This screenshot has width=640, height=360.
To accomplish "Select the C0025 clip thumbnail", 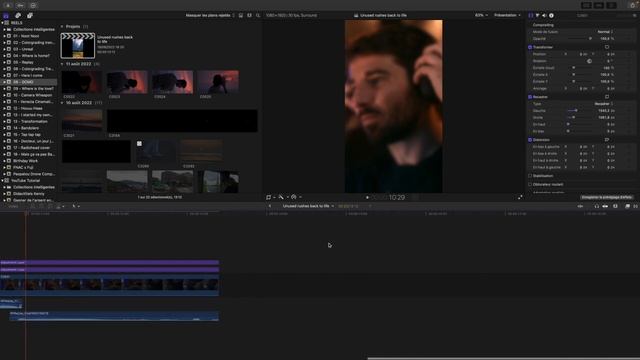I will point(218,82).
